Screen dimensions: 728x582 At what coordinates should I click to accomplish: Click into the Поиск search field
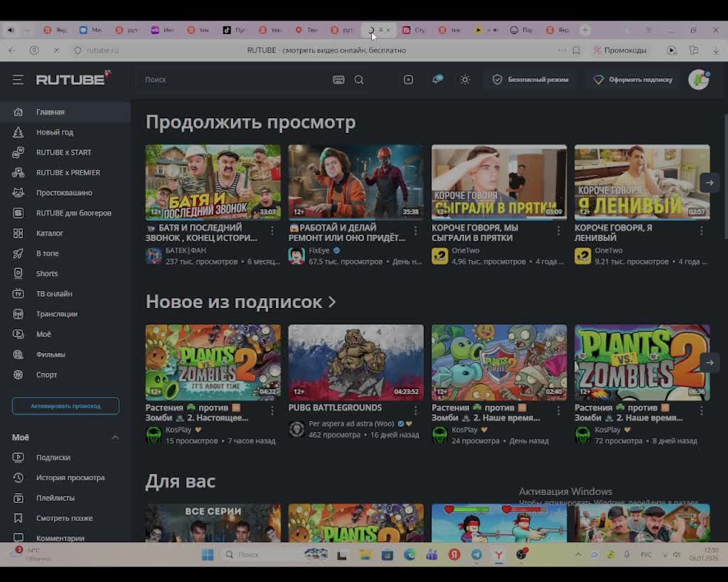pyautogui.click(x=232, y=80)
